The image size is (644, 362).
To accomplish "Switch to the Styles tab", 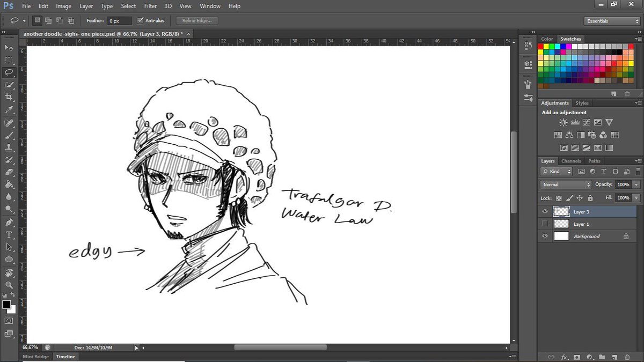I will pyautogui.click(x=582, y=103).
